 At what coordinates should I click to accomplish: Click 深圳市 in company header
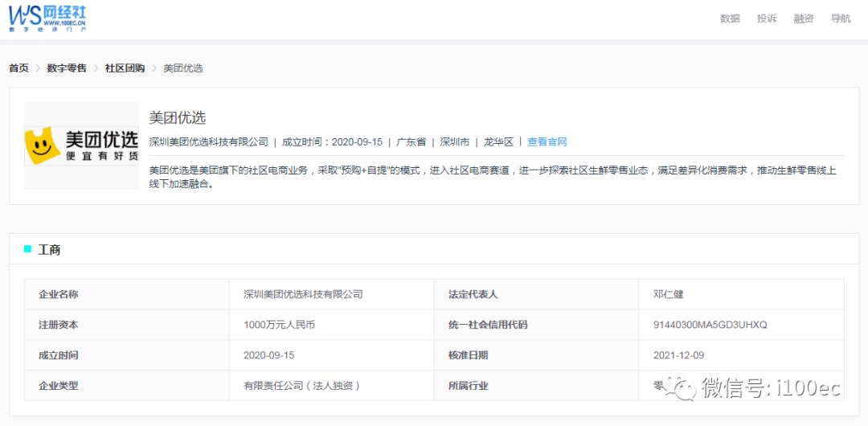tap(455, 141)
